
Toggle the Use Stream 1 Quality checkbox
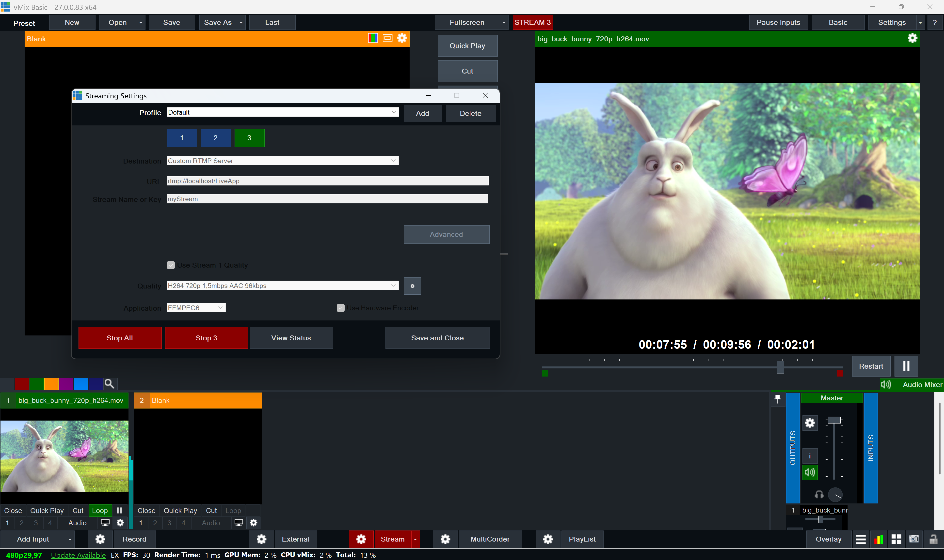point(171,265)
